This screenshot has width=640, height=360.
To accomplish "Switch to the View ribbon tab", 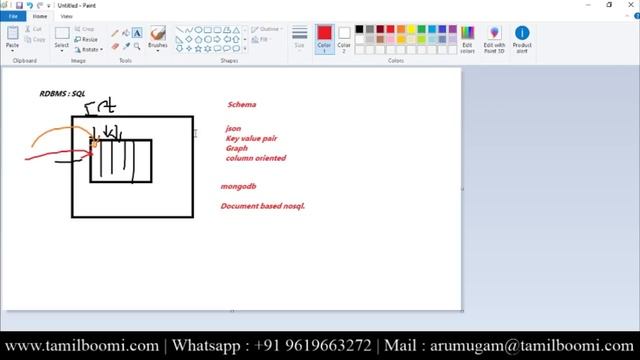I will point(66,16).
